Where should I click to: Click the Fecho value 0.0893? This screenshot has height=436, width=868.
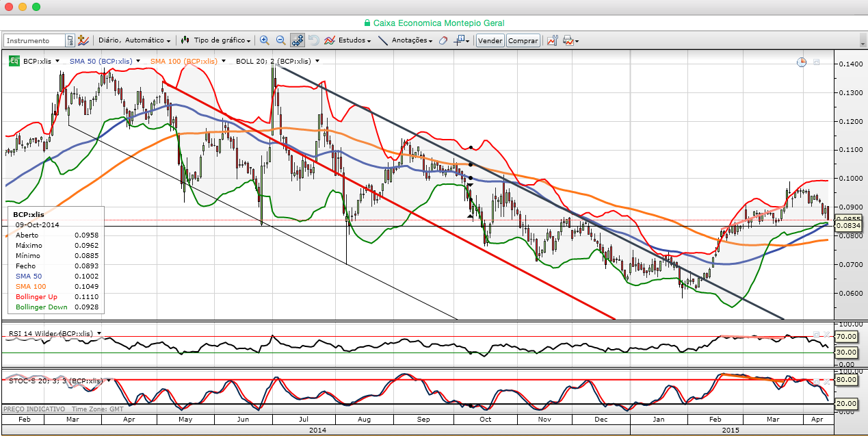pyautogui.click(x=87, y=266)
